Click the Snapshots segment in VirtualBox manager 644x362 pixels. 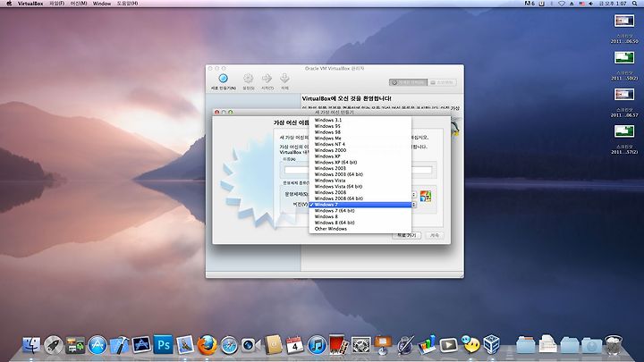[x=442, y=82]
